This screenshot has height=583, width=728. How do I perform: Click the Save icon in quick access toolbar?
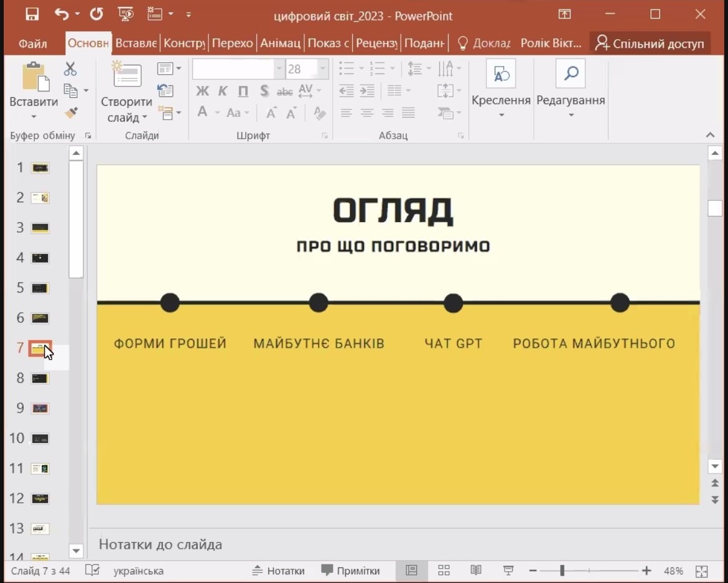[x=32, y=15]
